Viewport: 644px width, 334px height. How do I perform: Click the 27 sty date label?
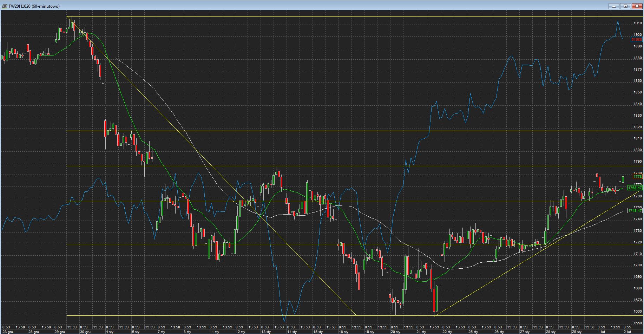pyautogui.click(x=525, y=332)
